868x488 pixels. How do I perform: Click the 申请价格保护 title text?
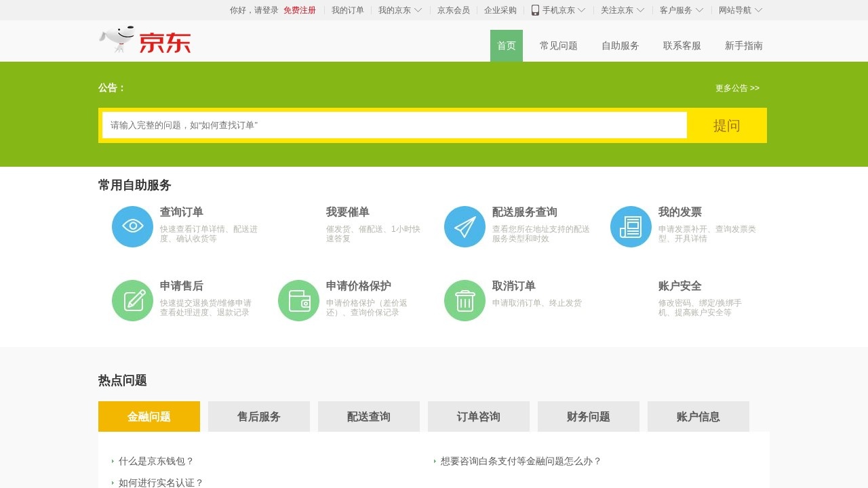coord(359,286)
